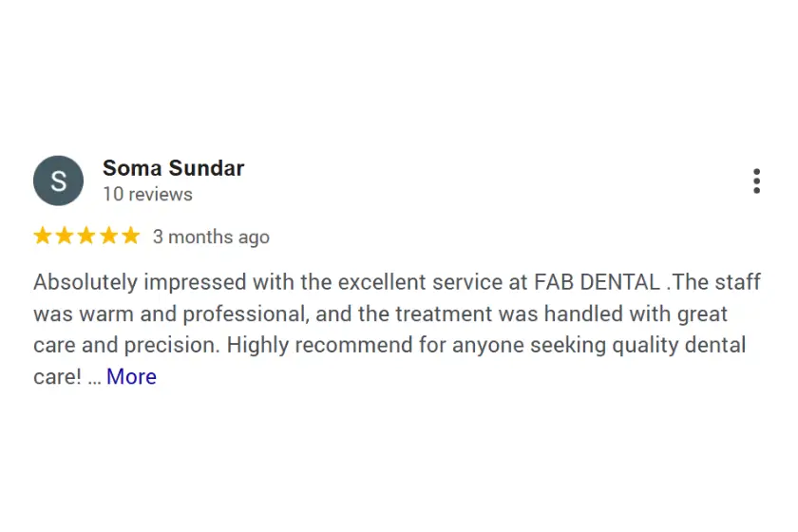Viewport: 798px width, 532px height.
Task: Click the round 'S' profile avatar
Action: click(58, 180)
